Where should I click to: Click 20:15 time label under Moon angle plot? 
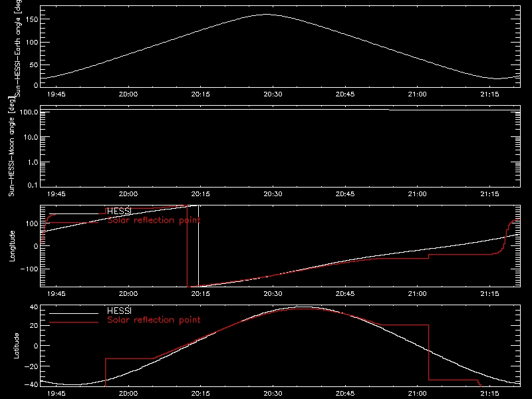pyautogui.click(x=201, y=194)
